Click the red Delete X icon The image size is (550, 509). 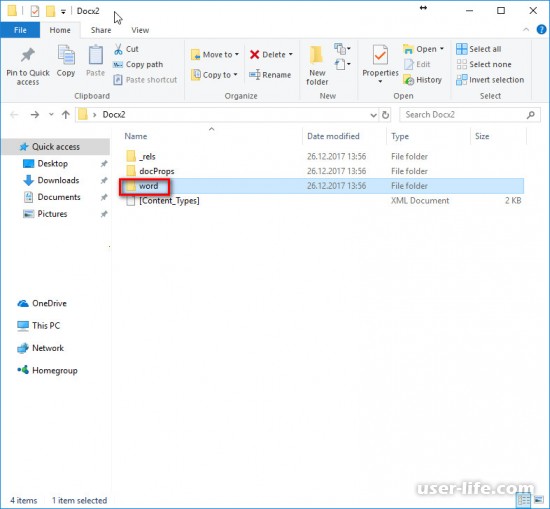[255, 54]
